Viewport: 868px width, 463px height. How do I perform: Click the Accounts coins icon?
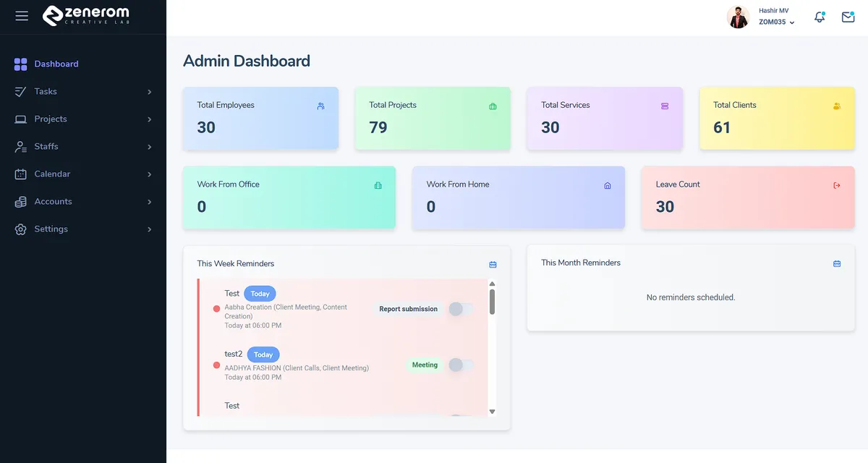point(20,202)
